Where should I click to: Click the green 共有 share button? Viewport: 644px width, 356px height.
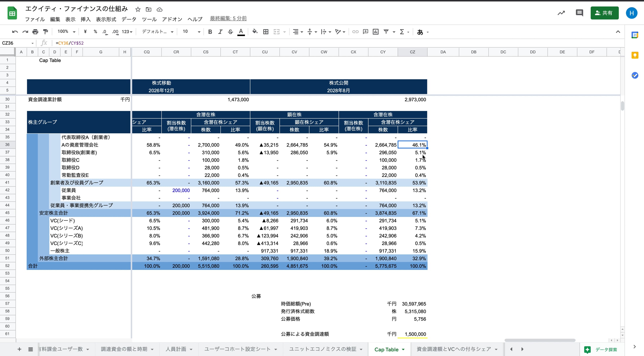(x=604, y=13)
